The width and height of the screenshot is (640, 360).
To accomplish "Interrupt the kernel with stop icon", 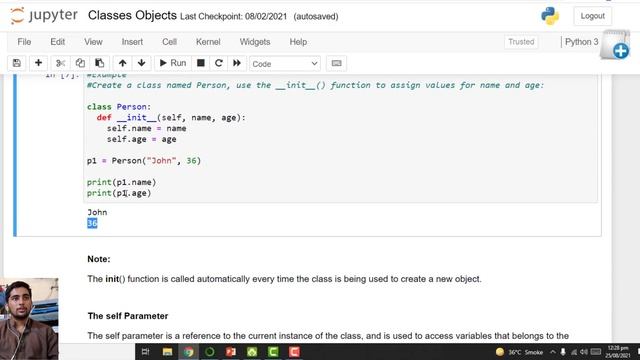I will [x=200, y=63].
